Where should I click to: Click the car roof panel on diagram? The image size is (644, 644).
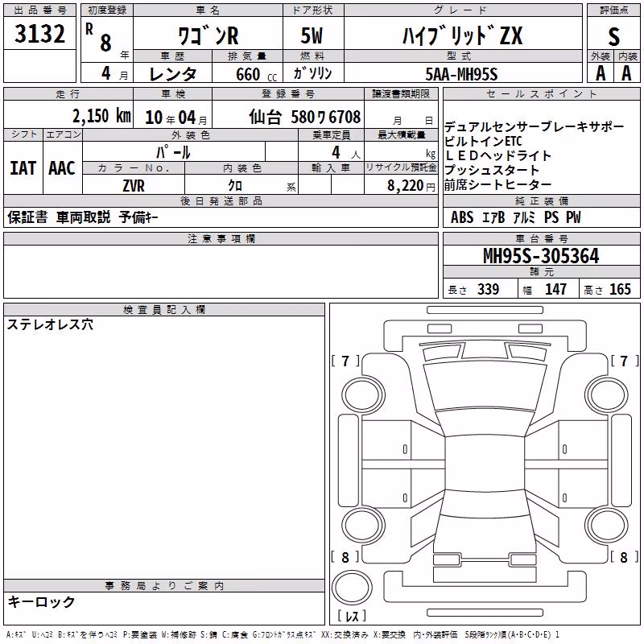click(485, 464)
